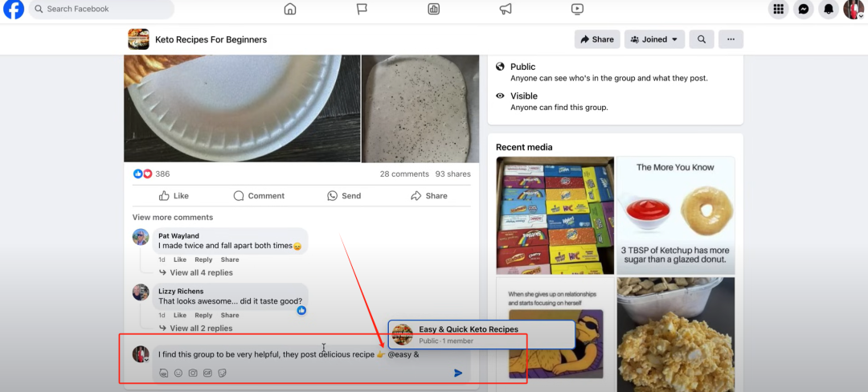
Task: Open The More You Know ketchup donut image
Action: (676, 215)
